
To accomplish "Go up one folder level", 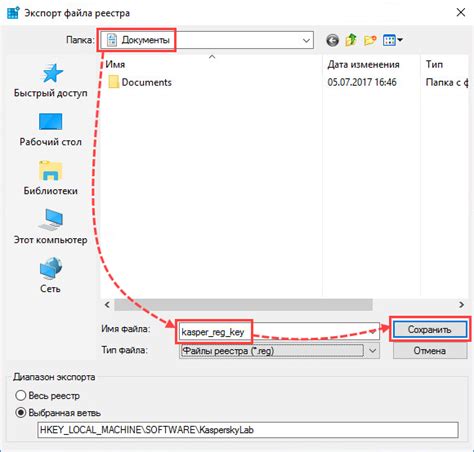I will coord(351,40).
